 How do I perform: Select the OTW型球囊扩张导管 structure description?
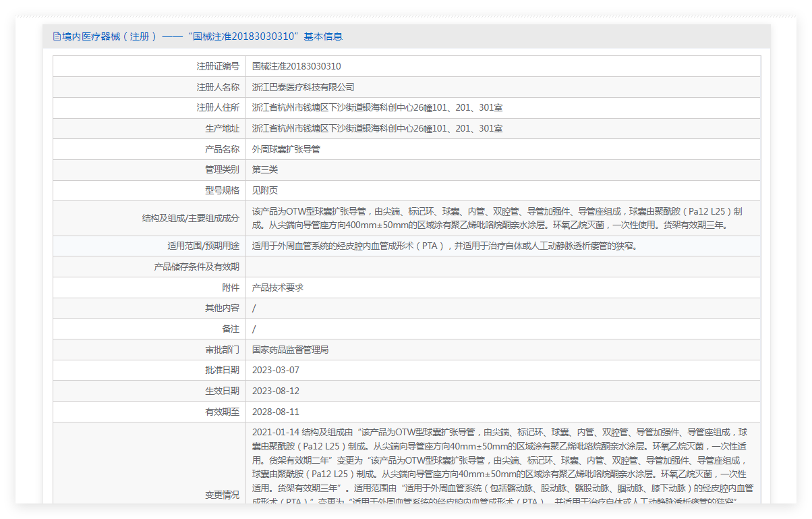pos(498,219)
